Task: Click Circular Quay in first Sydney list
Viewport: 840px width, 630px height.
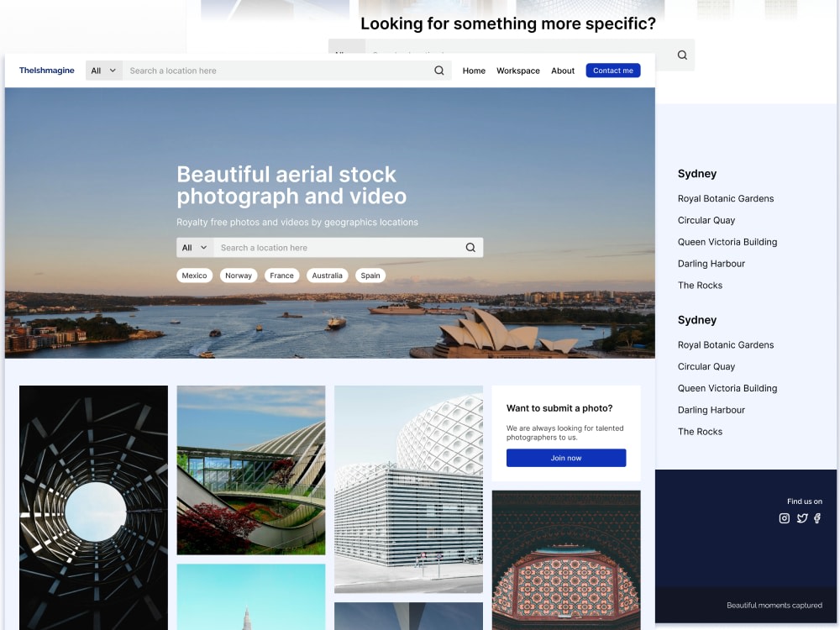Action: tap(706, 220)
